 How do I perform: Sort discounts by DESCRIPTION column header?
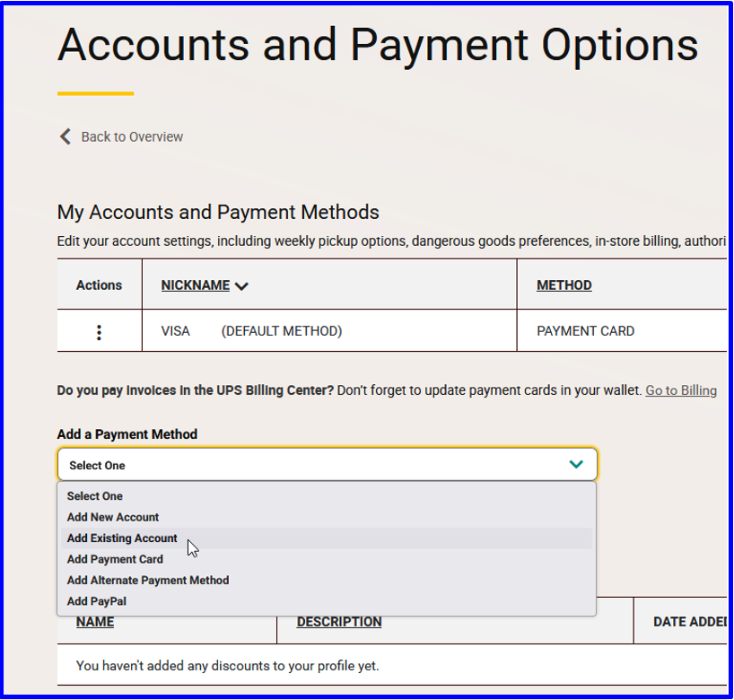click(339, 622)
